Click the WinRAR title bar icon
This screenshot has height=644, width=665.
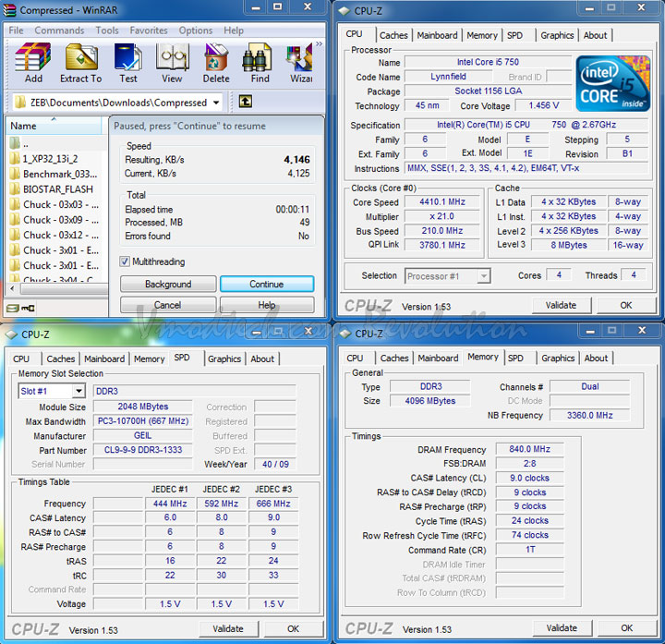(9, 10)
